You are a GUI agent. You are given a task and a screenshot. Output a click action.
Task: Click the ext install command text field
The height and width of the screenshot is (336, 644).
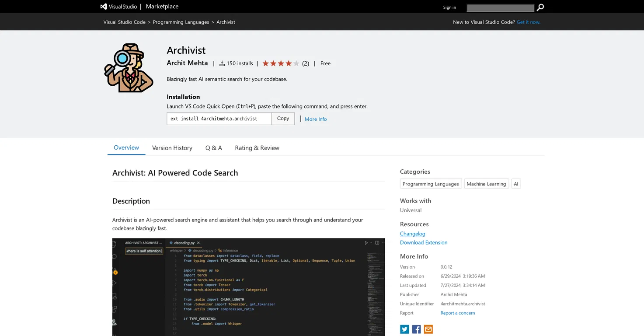pos(219,119)
